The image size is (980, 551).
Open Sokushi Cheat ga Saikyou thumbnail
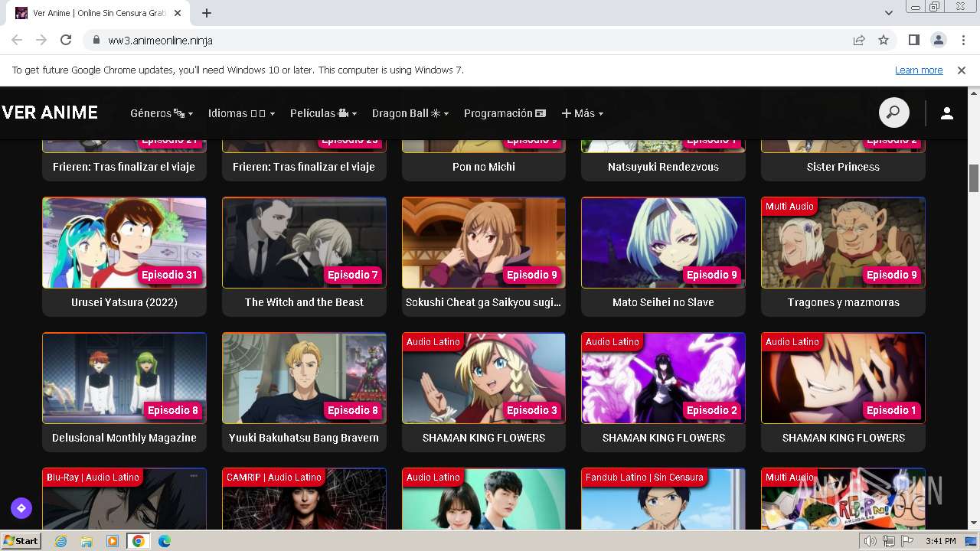point(484,243)
